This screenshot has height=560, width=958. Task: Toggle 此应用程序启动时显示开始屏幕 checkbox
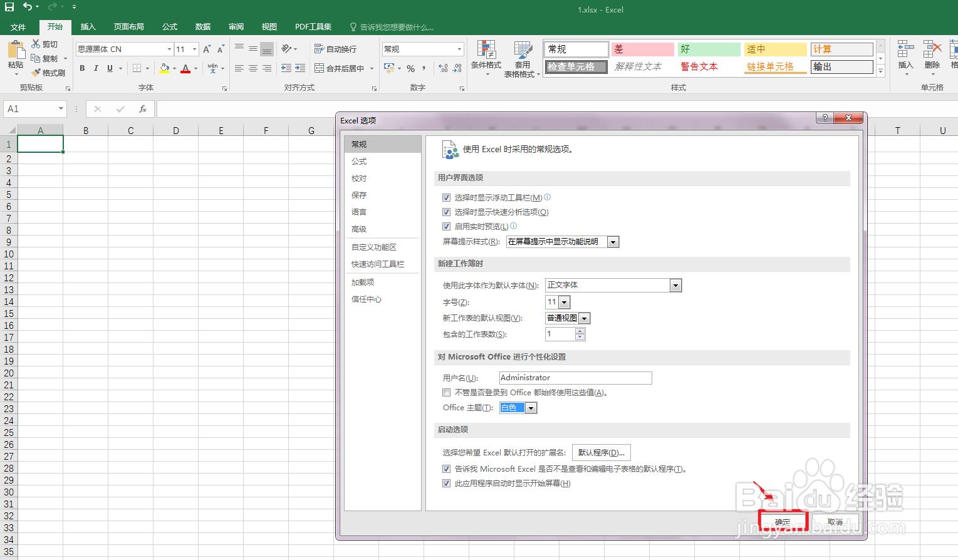[x=447, y=484]
